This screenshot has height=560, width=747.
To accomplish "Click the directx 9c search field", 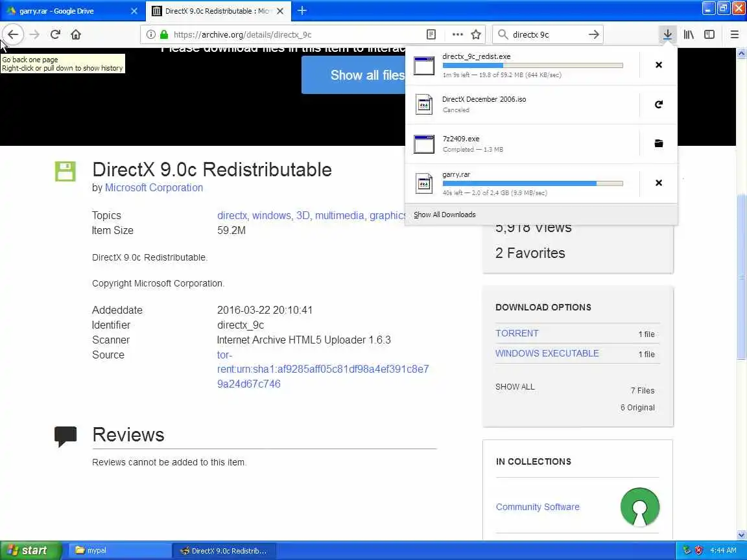I will (547, 34).
